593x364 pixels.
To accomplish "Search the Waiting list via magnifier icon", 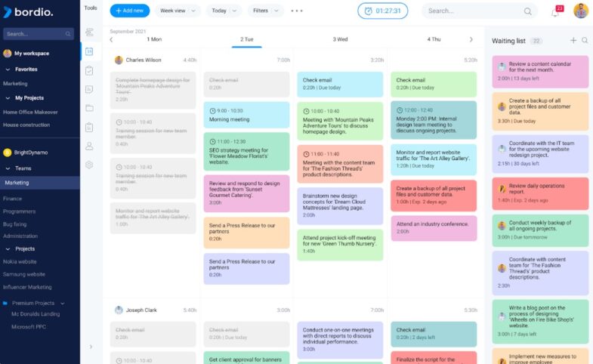I will point(585,40).
